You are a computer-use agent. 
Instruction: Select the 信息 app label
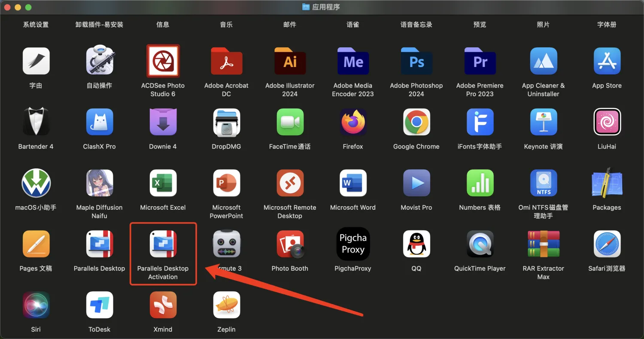click(163, 24)
